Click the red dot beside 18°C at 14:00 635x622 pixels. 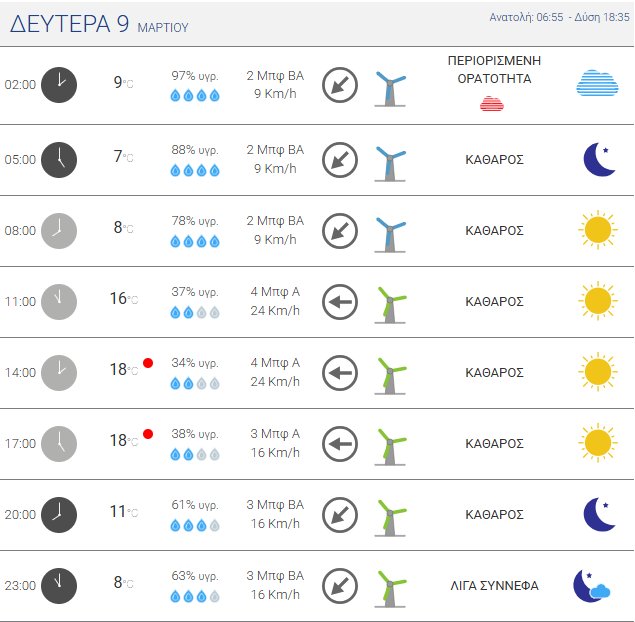click(x=148, y=363)
